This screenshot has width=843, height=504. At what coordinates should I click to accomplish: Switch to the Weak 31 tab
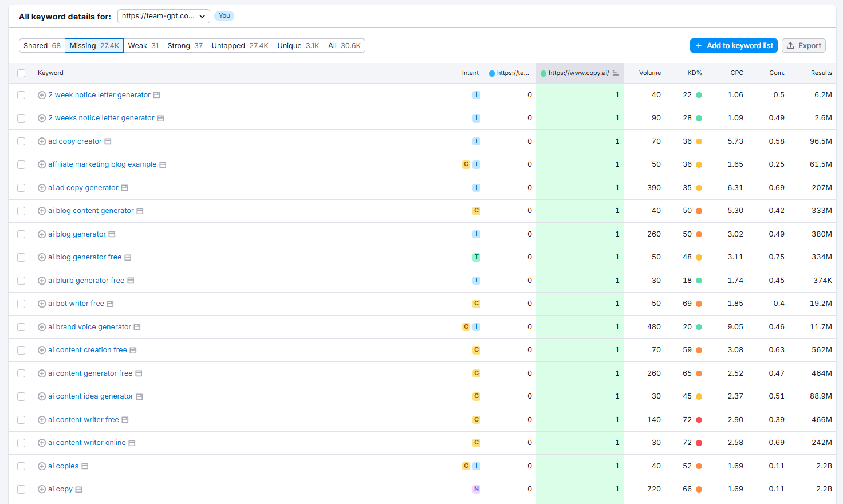[x=143, y=46]
